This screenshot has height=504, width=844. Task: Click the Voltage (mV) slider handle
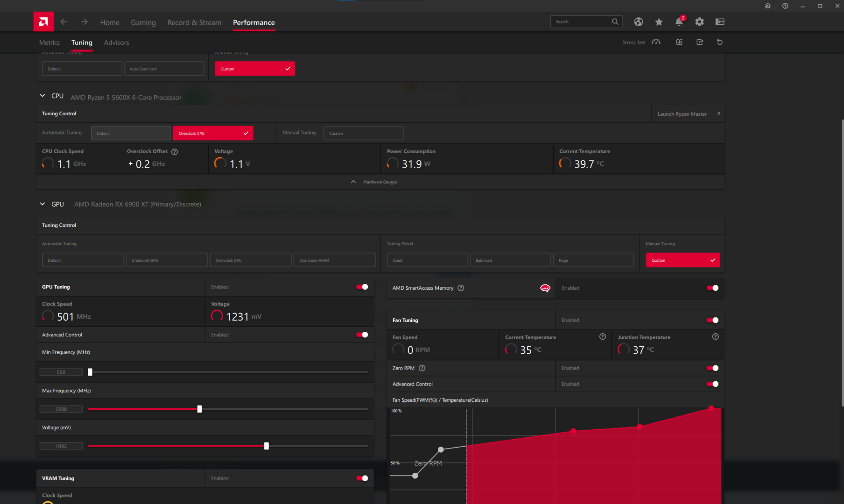266,446
